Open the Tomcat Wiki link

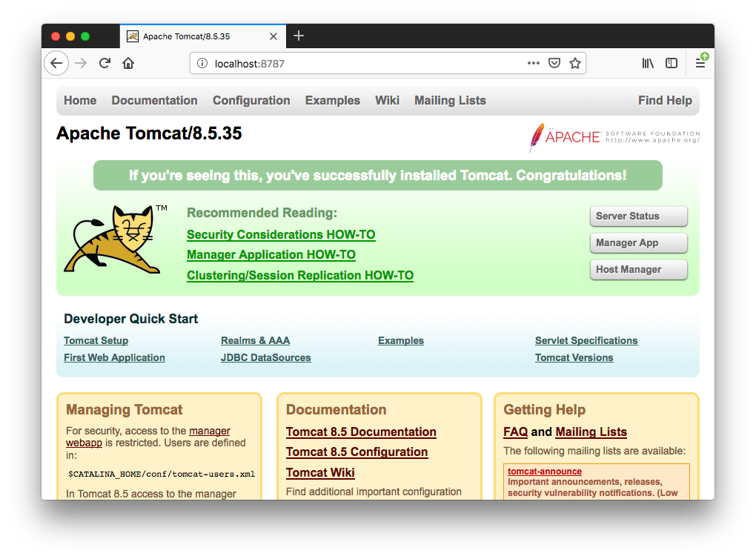tap(320, 473)
